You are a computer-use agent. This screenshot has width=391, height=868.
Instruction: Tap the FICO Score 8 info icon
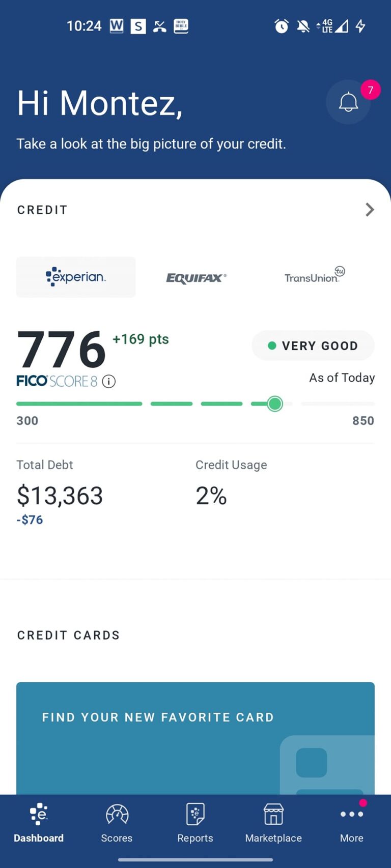click(x=108, y=382)
